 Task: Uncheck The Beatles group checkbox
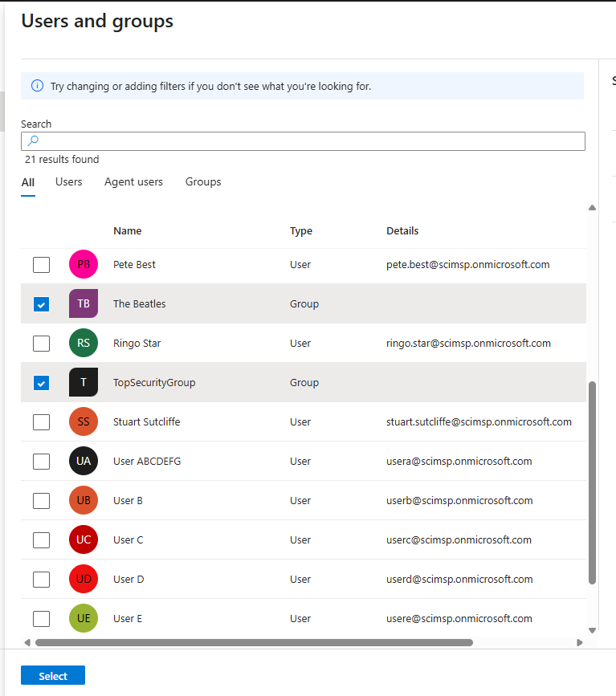point(41,304)
